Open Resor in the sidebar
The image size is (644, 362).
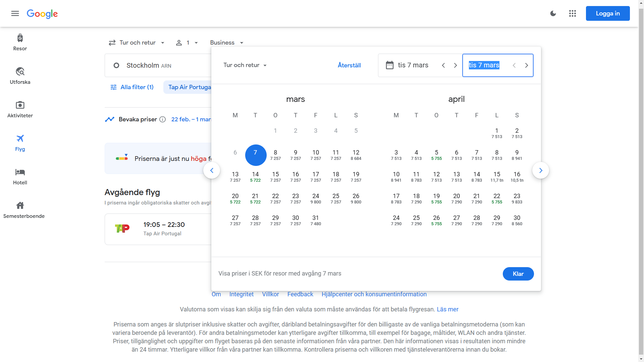click(x=20, y=42)
